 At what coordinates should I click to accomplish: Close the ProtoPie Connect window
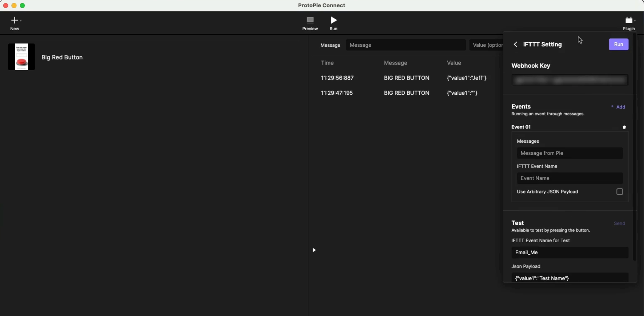5,5
